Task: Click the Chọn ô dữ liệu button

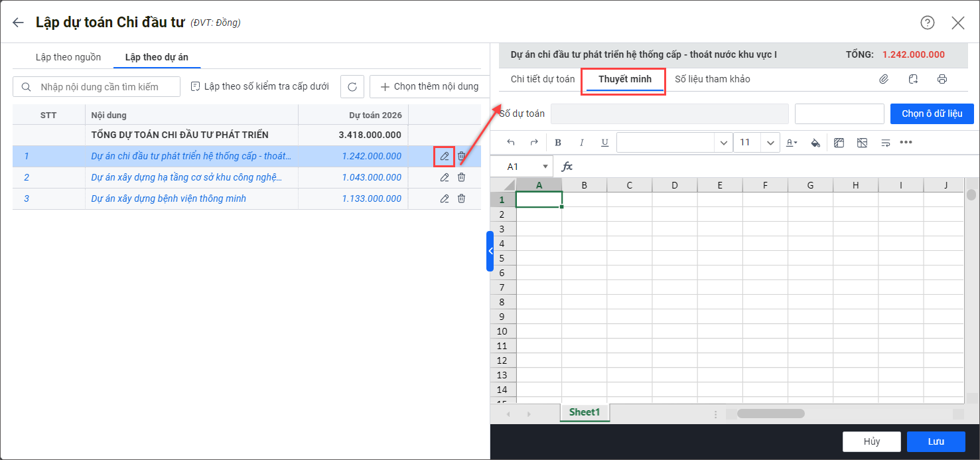Action: [x=932, y=114]
